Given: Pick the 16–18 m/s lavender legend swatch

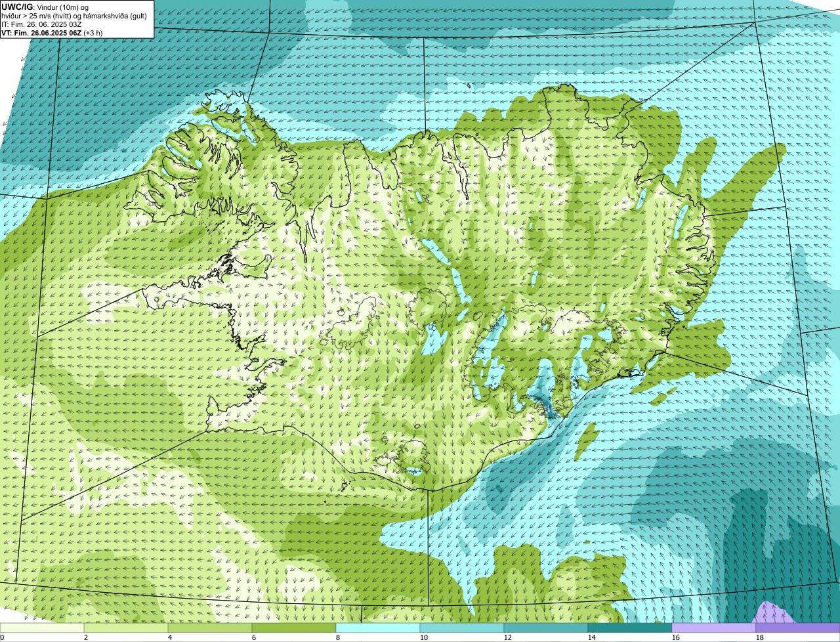Looking at the screenshot, I should 714,628.
